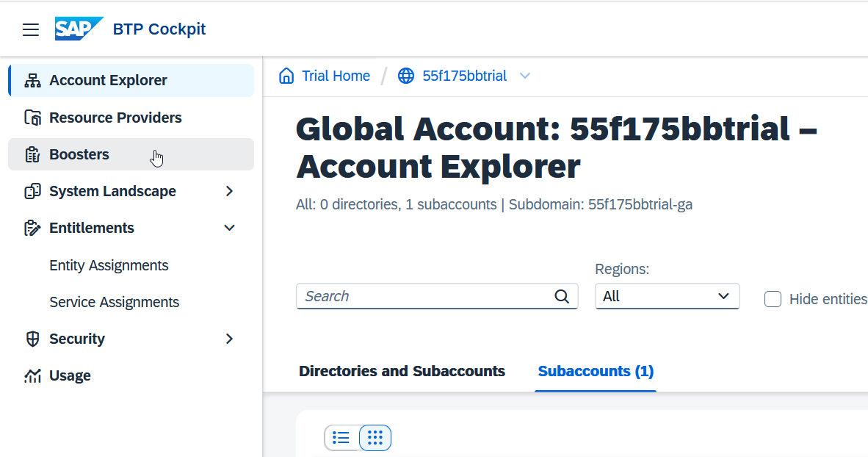Click the search magnifier icon

(x=562, y=296)
